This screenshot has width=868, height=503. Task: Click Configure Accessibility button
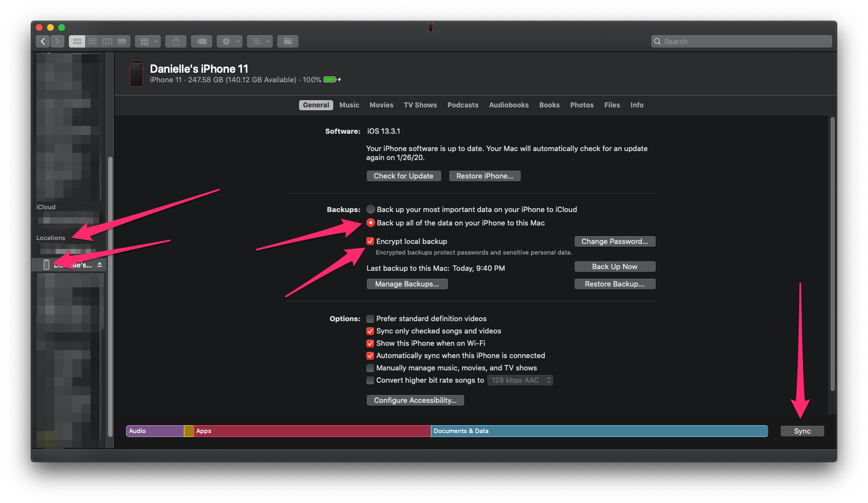pyautogui.click(x=416, y=401)
